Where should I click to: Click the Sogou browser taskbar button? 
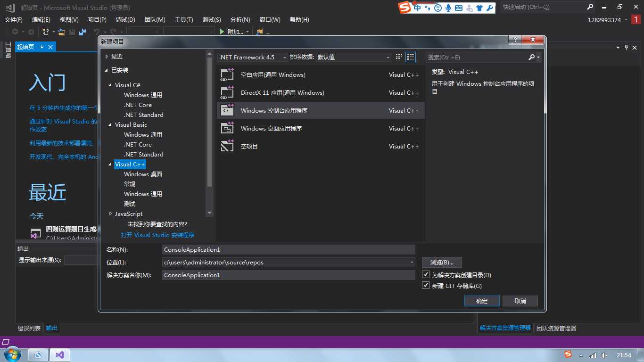[x=38, y=355]
